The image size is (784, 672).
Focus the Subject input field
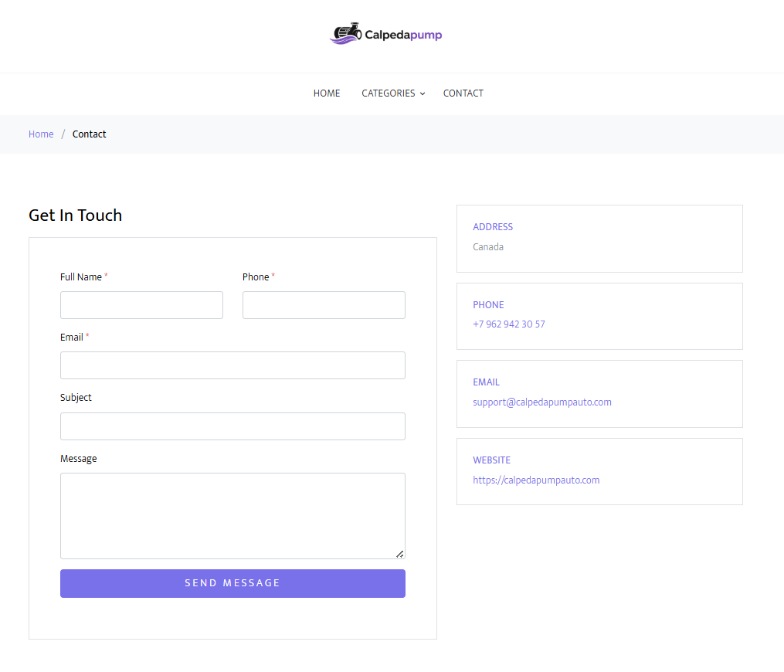tap(233, 426)
